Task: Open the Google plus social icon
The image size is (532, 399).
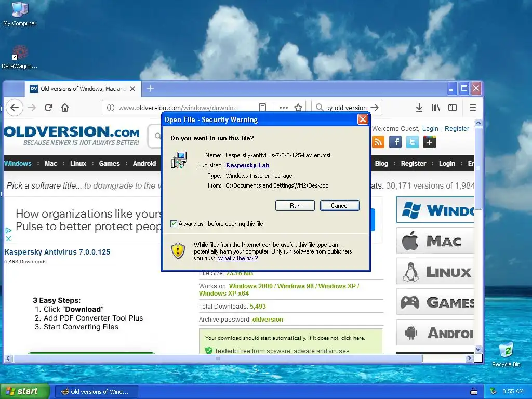Action: [x=429, y=142]
